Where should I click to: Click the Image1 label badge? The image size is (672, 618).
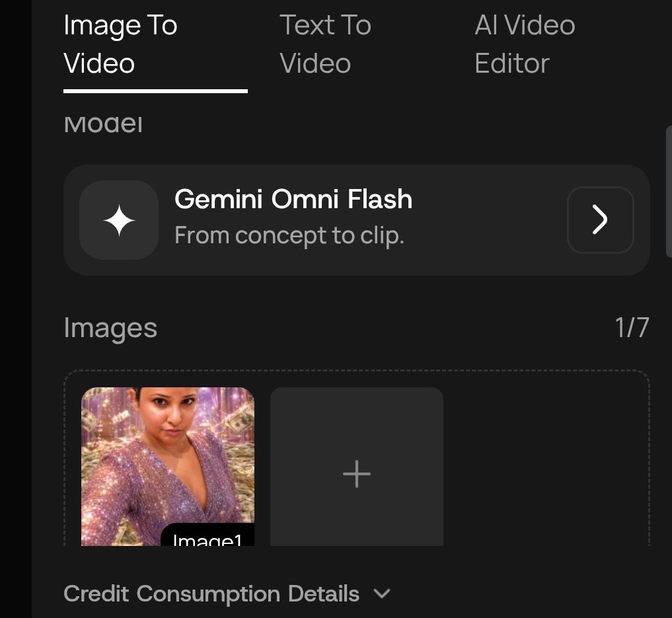207,536
